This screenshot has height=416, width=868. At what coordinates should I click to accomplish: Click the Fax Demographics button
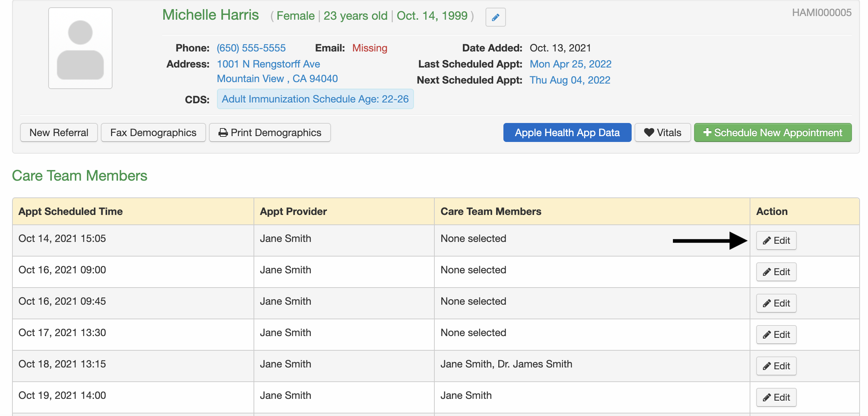[x=153, y=132]
